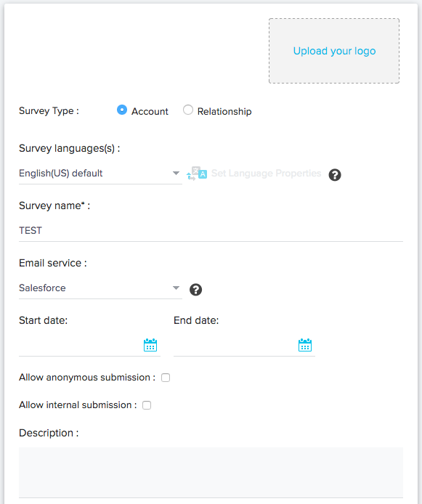Expand the English(US) default language dropdown

100,174
